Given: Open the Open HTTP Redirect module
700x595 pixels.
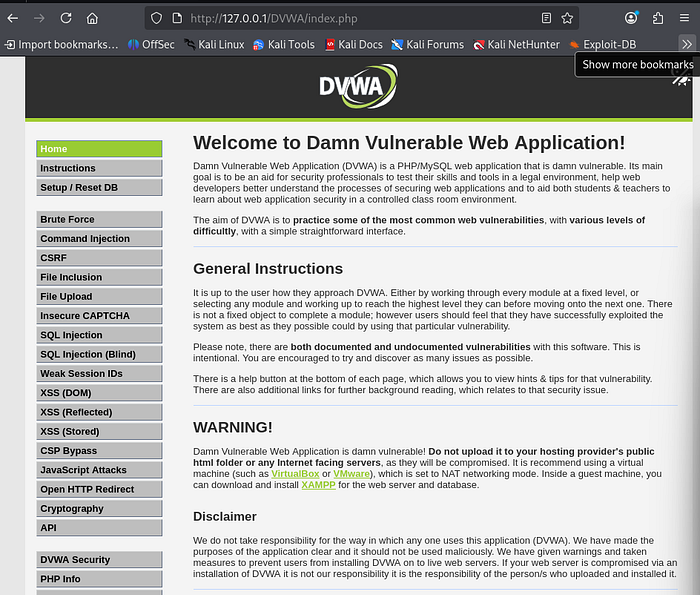Looking at the screenshot, I should [x=99, y=489].
